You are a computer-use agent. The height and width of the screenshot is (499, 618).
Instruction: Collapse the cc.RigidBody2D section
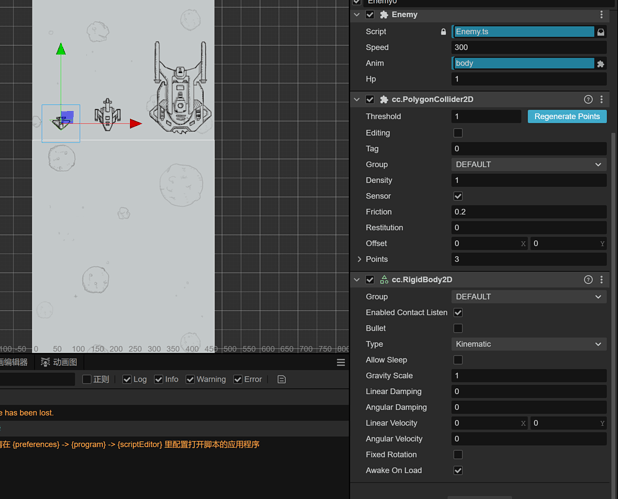point(357,279)
